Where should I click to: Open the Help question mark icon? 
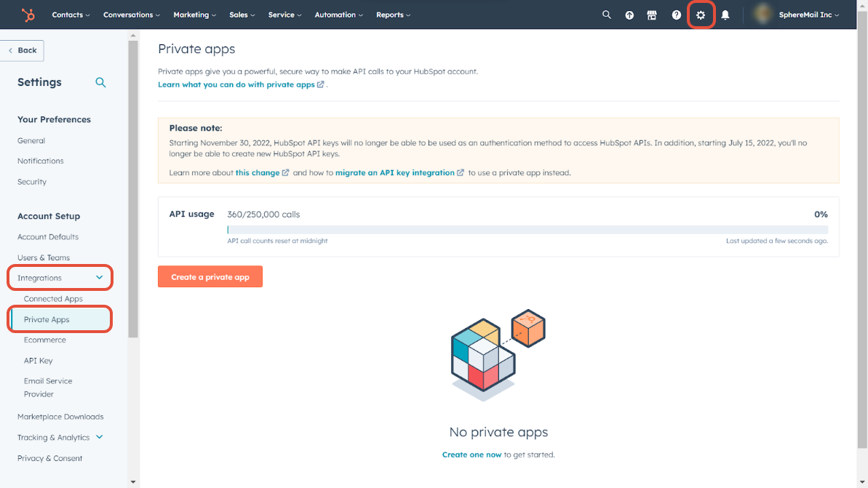click(x=676, y=15)
